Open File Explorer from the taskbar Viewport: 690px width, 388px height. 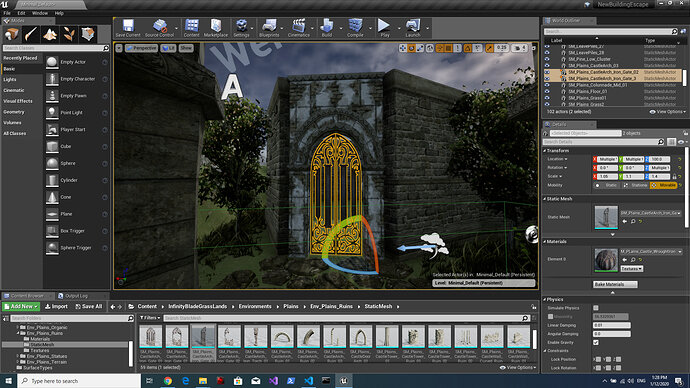[203, 381]
